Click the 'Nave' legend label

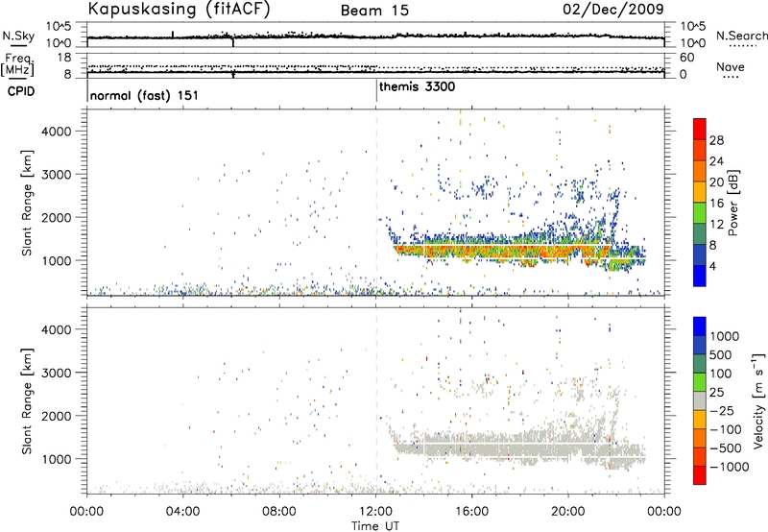tap(731, 66)
